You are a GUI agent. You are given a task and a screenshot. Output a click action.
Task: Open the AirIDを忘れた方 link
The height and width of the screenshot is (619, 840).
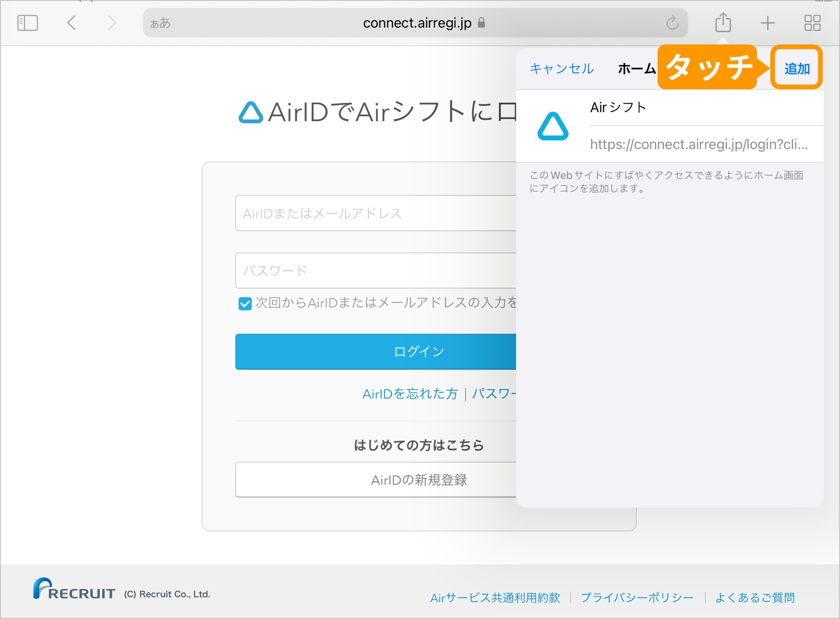(x=410, y=394)
